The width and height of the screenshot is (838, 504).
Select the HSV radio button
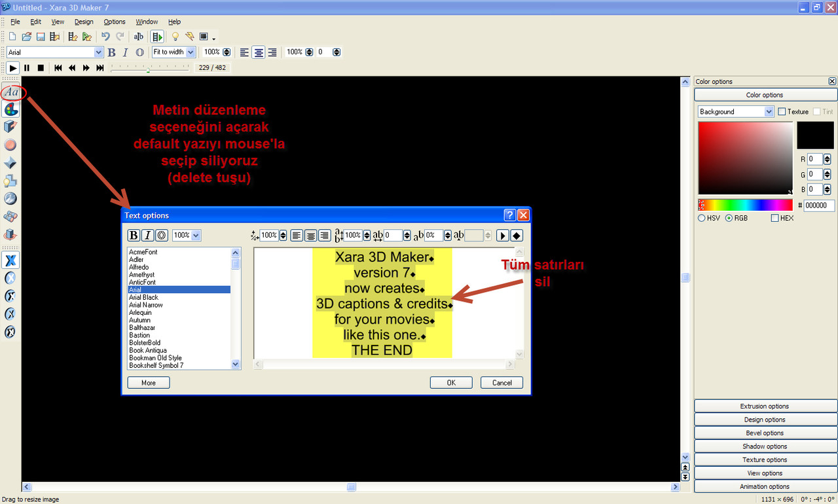(702, 218)
